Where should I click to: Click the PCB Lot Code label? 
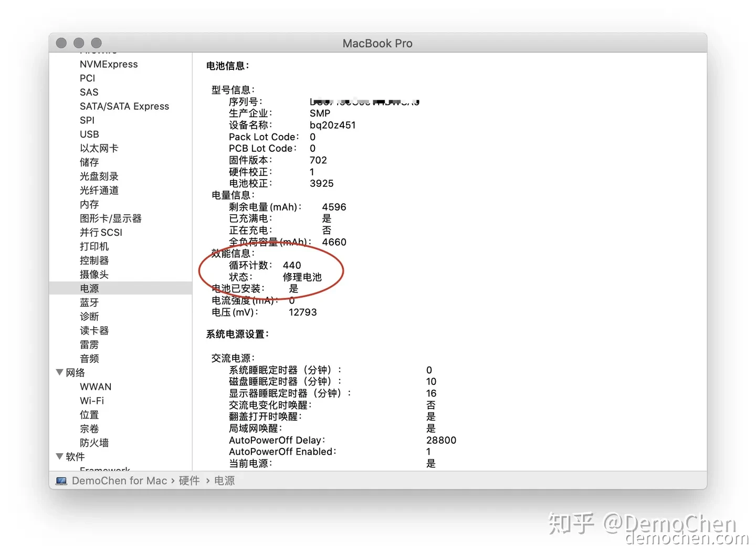coord(263,149)
